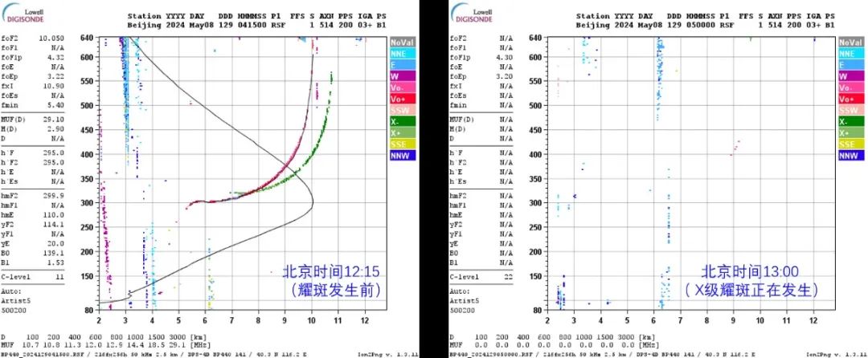Click the fxI value 10.90

click(x=55, y=86)
